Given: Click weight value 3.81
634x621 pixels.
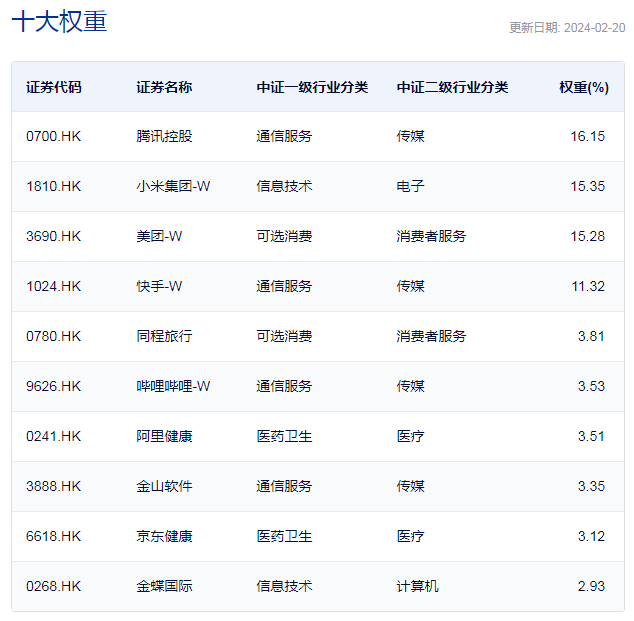Looking at the screenshot, I should point(591,336).
